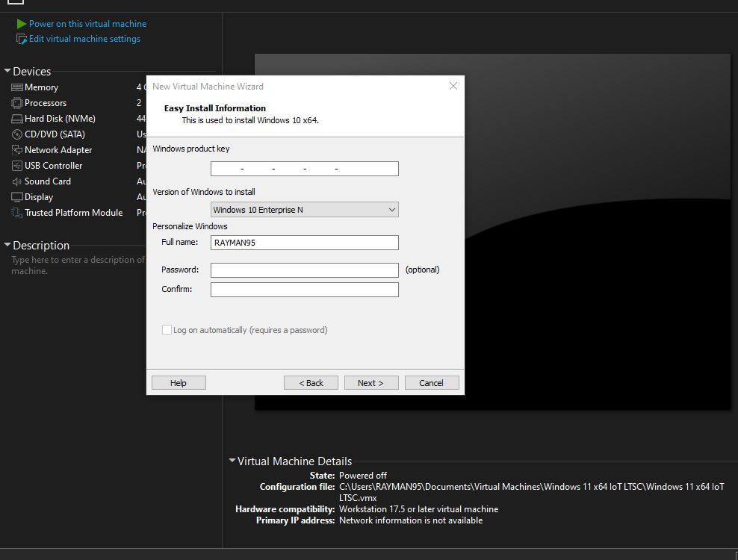Select the Hard Disk (NVMe) icon

(17, 119)
